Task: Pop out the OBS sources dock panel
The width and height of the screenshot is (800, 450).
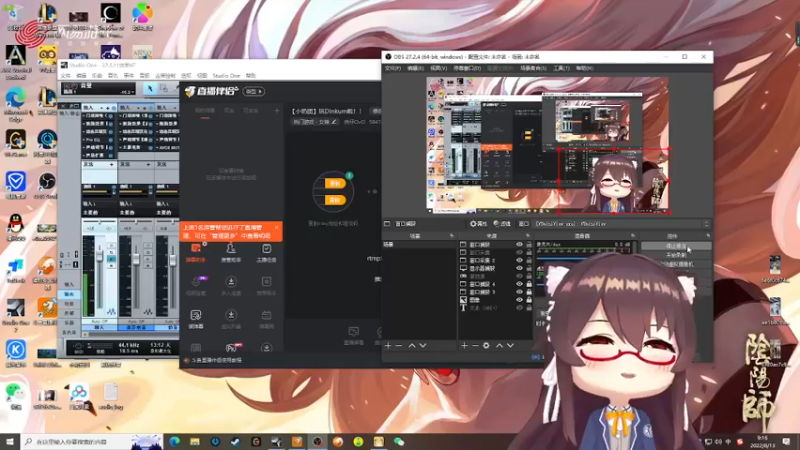Action: pyautogui.click(x=528, y=236)
